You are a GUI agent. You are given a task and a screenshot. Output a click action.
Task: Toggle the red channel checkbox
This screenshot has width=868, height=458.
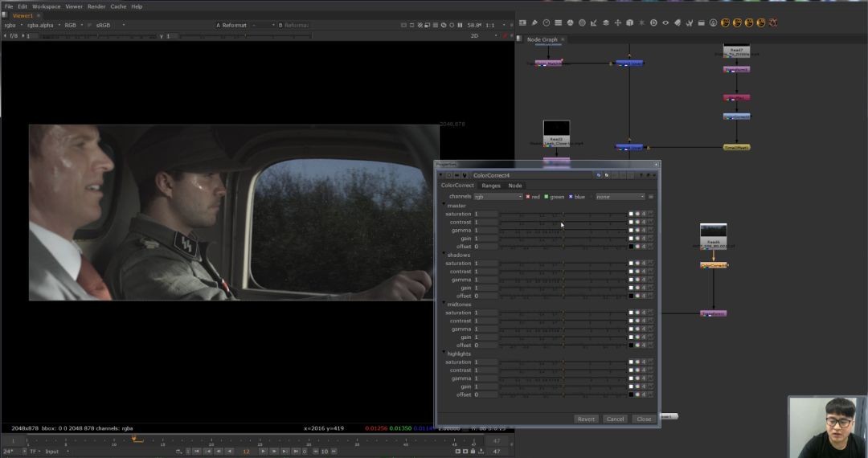pyautogui.click(x=528, y=196)
